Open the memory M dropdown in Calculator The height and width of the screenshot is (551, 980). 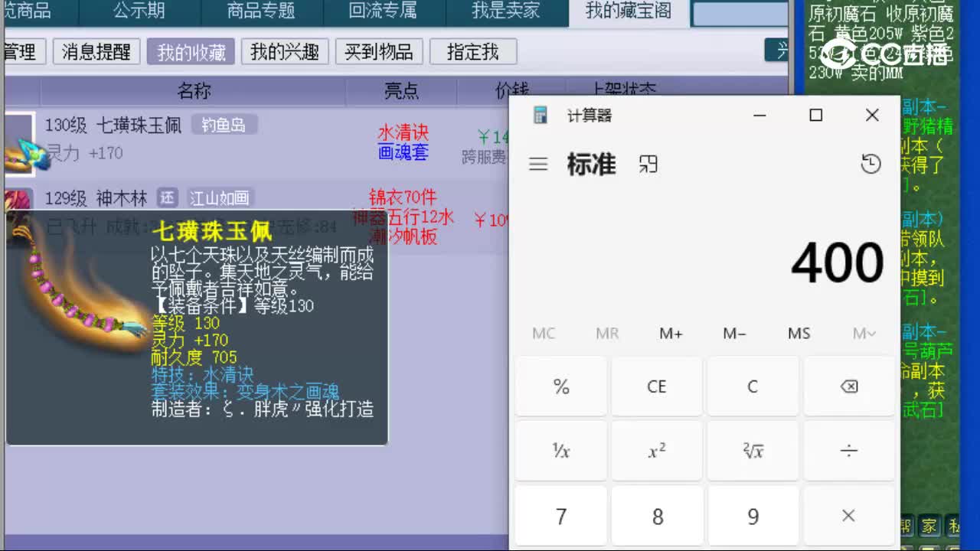click(x=864, y=333)
